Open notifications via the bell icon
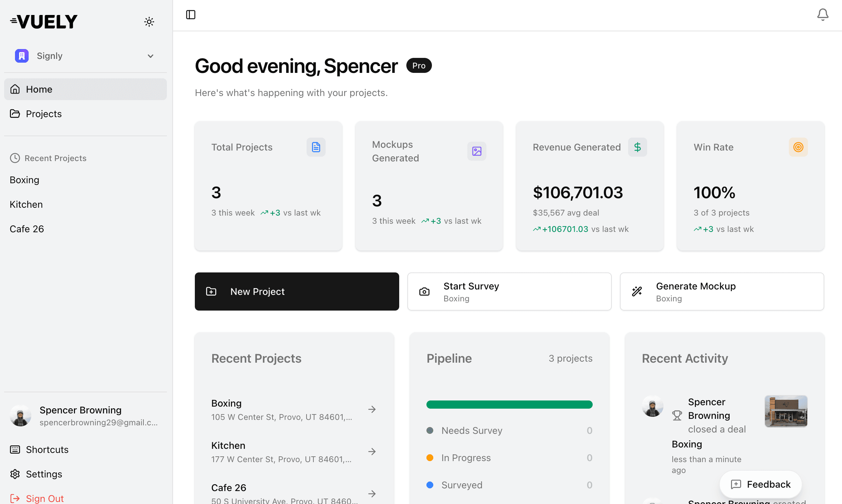This screenshot has width=842, height=504. 823,14
